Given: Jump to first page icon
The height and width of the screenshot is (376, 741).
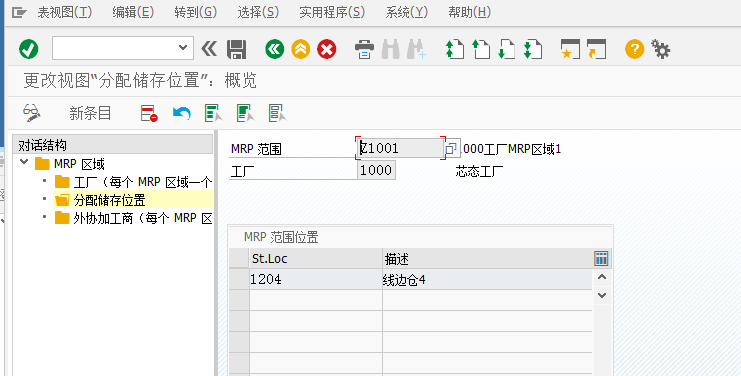Looking at the screenshot, I should pyautogui.click(x=455, y=49).
